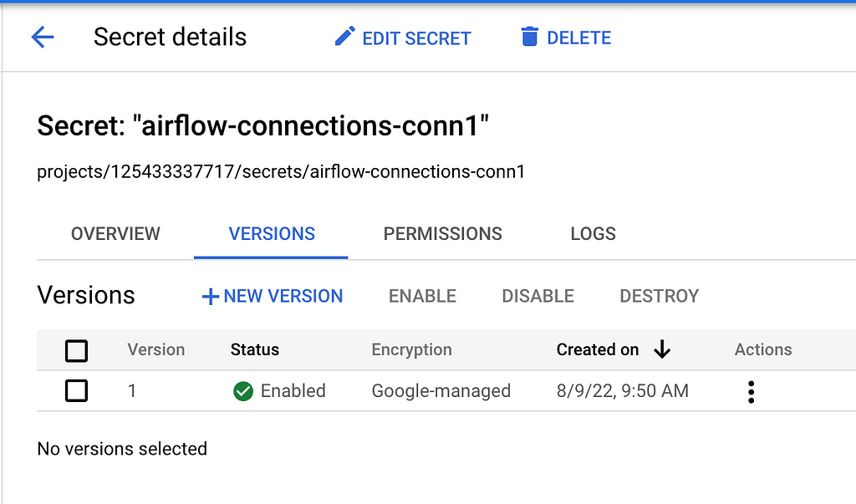Click the Destroy versions button
Image resolution: width=856 pixels, height=504 pixels.
point(659,296)
